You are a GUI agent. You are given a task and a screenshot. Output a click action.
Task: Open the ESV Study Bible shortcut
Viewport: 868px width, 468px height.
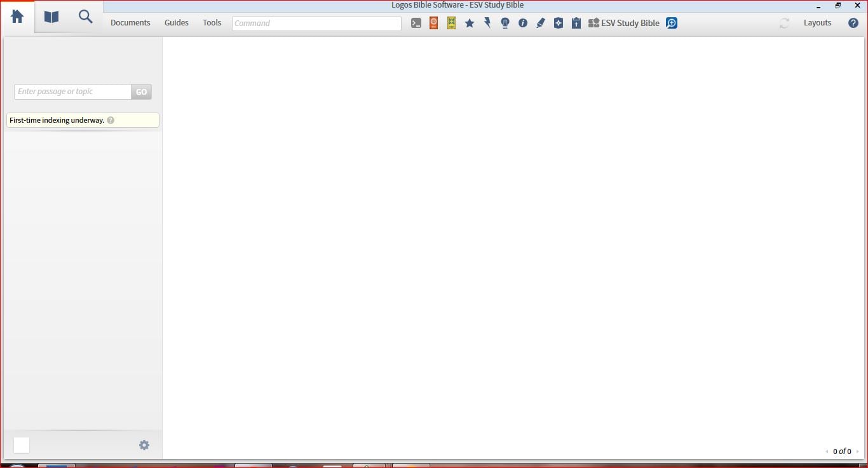pyautogui.click(x=624, y=23)
